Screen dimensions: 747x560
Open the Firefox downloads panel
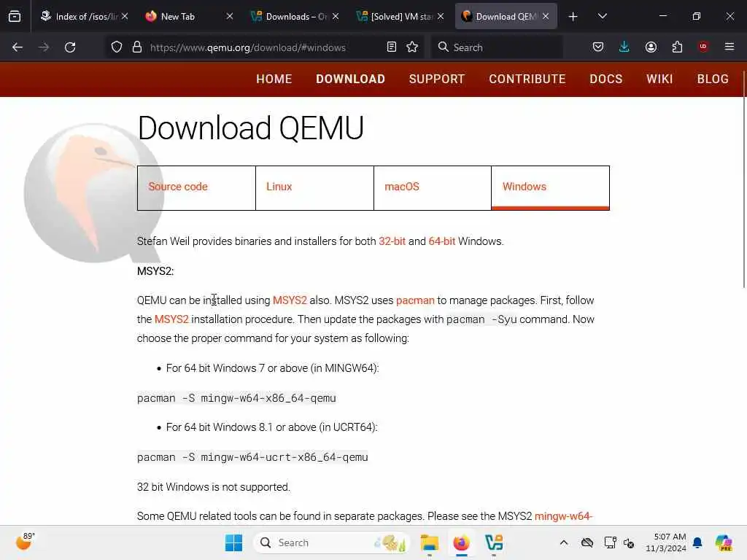coord(624,47)
